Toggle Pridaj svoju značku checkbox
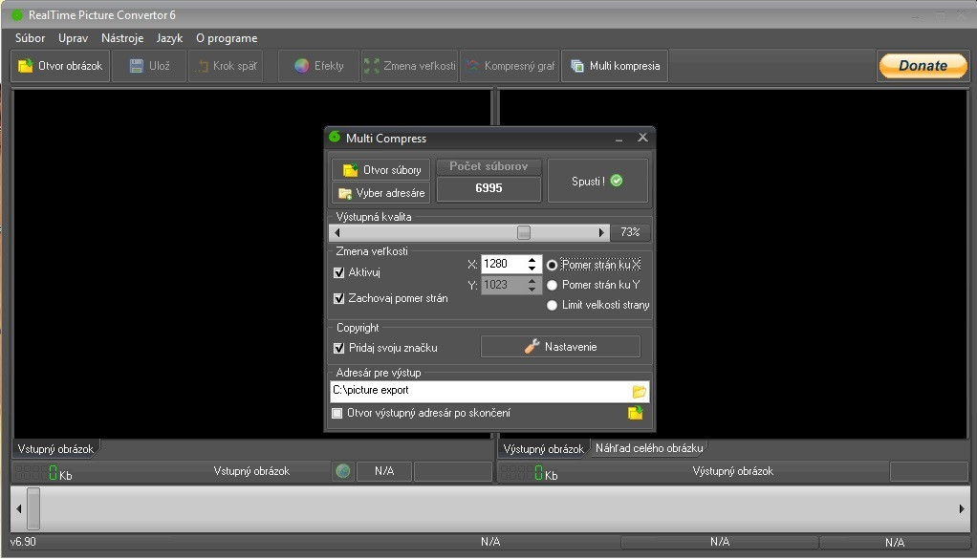 click(339, 348)
